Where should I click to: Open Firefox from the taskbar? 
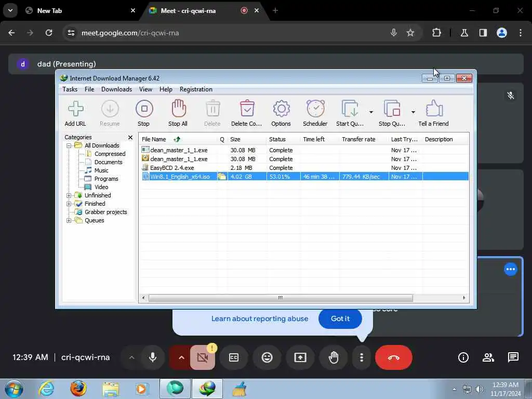pos(78,389)
